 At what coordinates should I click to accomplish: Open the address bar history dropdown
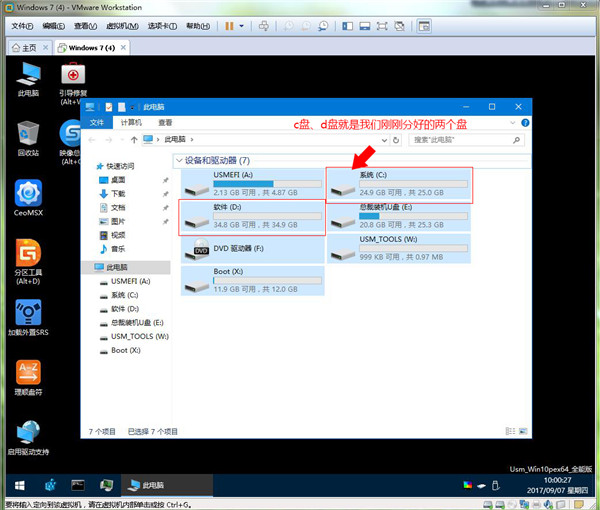click(384, 140)
